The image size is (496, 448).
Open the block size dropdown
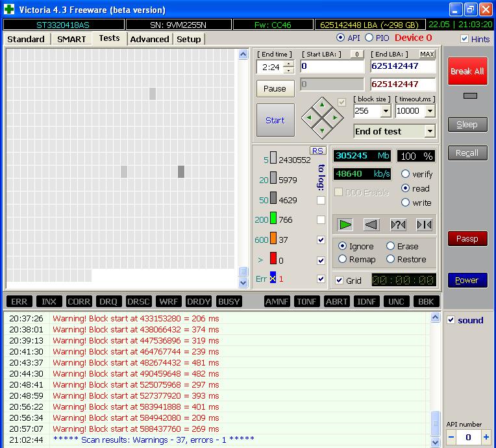point(386,111)
